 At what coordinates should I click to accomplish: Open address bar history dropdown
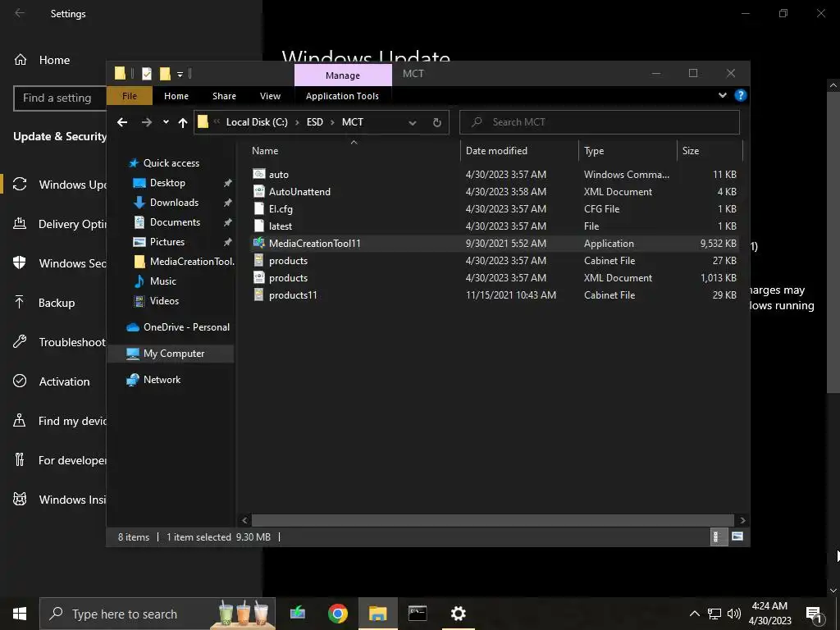[x=412, y=123]
